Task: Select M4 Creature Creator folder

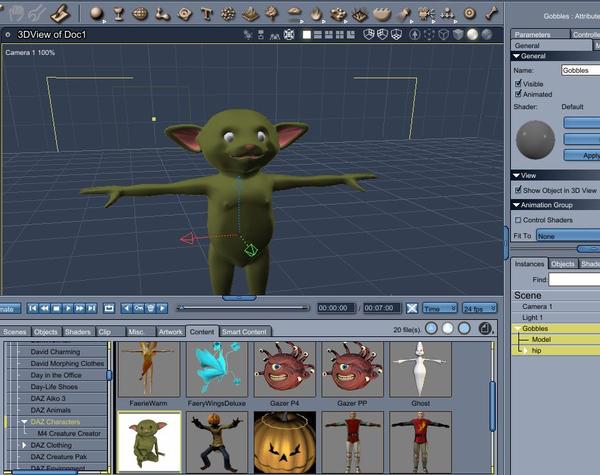Action: pos(69,433)
